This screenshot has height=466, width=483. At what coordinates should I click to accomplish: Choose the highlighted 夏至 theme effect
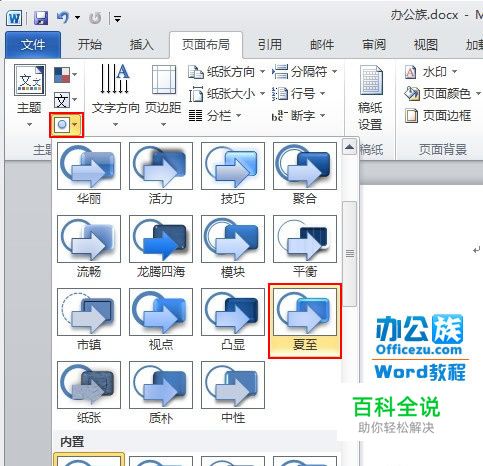click(305, 321)
